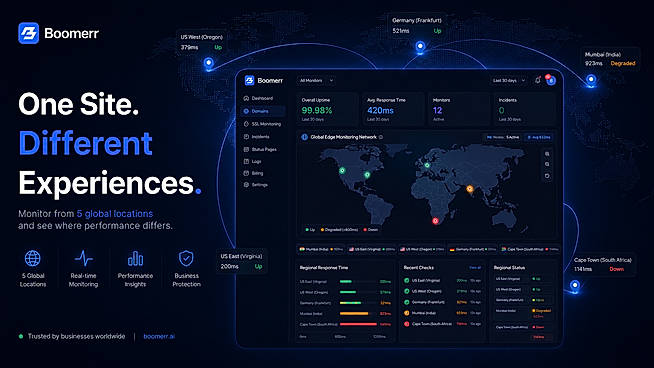Click the Frankfurt green marker on dashboard map

427,165
